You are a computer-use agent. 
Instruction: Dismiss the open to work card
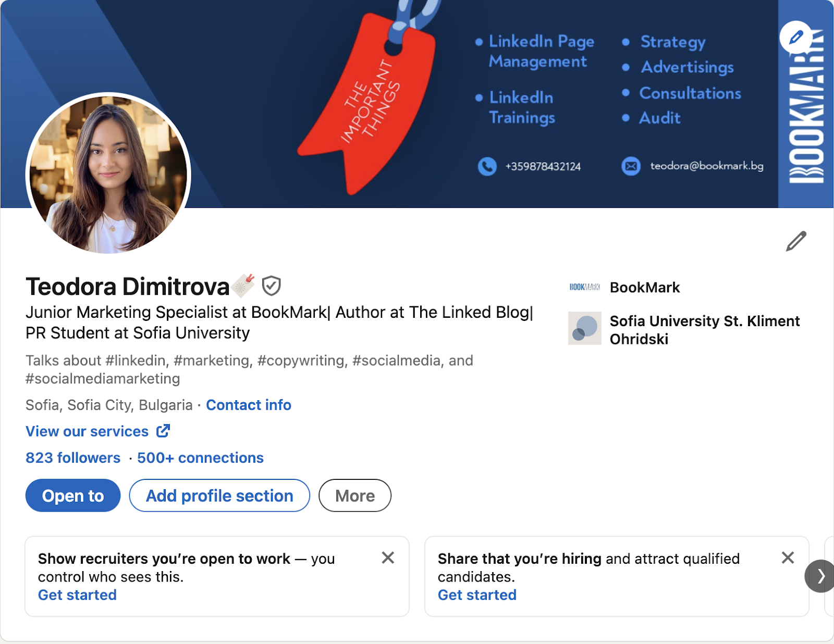coord(388,558)
